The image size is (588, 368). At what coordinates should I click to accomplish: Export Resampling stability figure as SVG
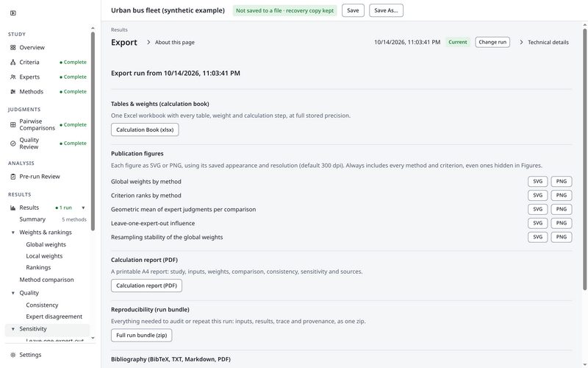pos(538,237)
